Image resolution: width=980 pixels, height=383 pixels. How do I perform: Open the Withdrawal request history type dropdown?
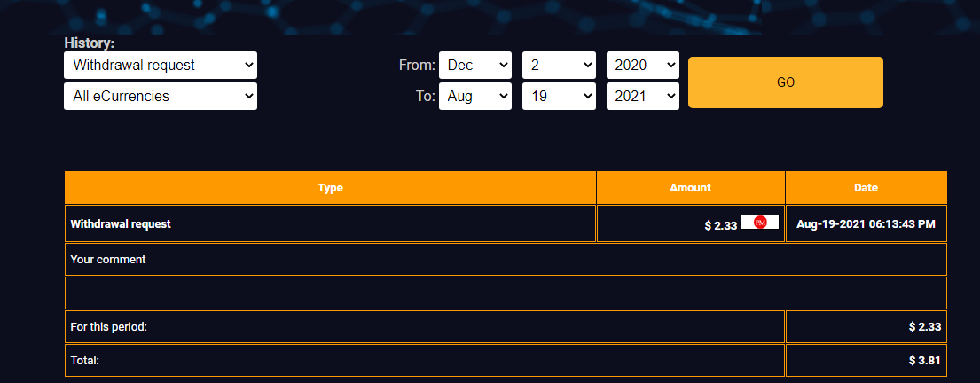click(160, 65)
